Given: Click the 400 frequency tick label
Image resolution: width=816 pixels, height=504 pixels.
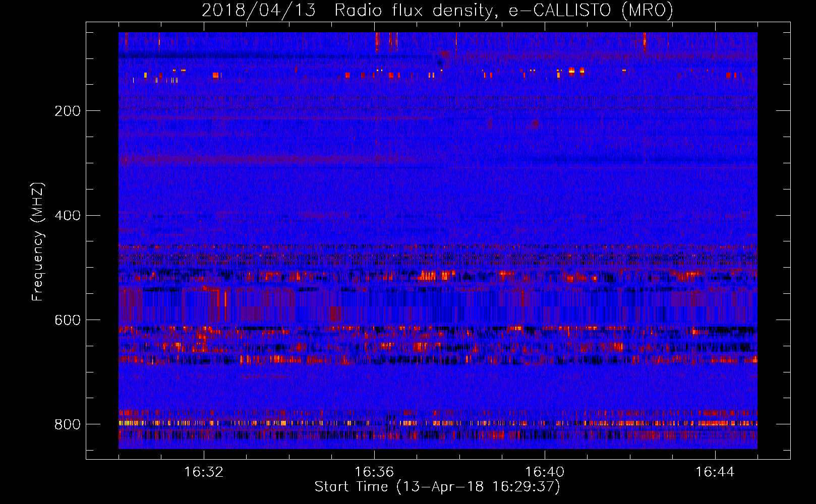Looking at the screenshot, I should tap(68, 215).
